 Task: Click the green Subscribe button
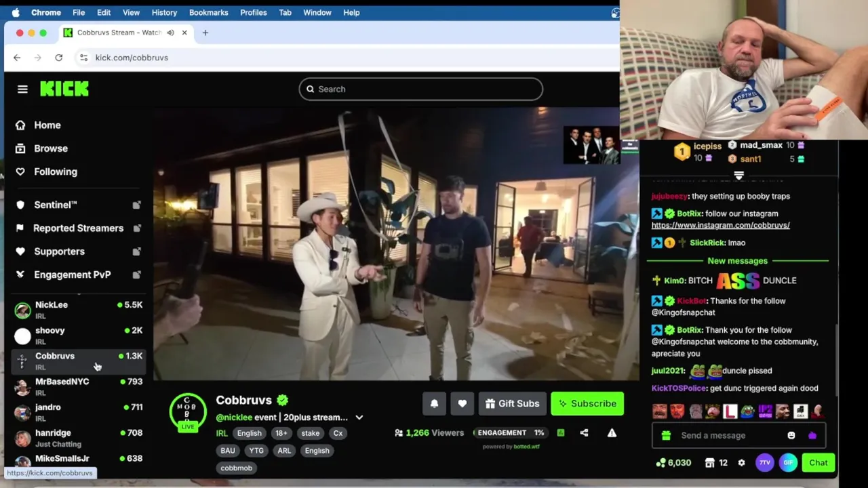(x=587, y=403)
